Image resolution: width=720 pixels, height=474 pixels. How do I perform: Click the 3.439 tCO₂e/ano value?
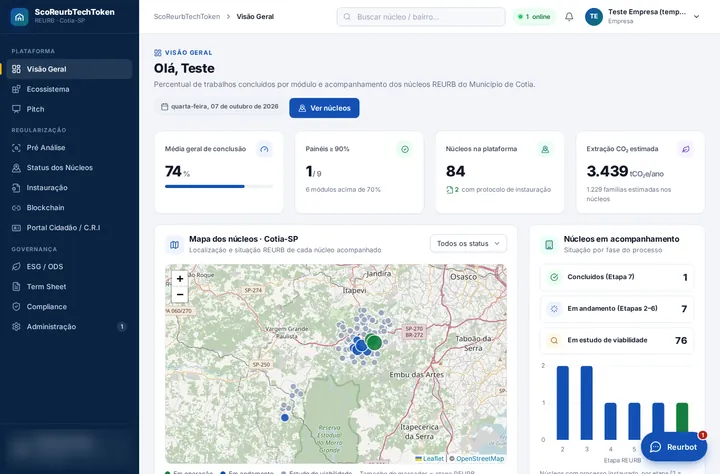(x=625, y=172)
